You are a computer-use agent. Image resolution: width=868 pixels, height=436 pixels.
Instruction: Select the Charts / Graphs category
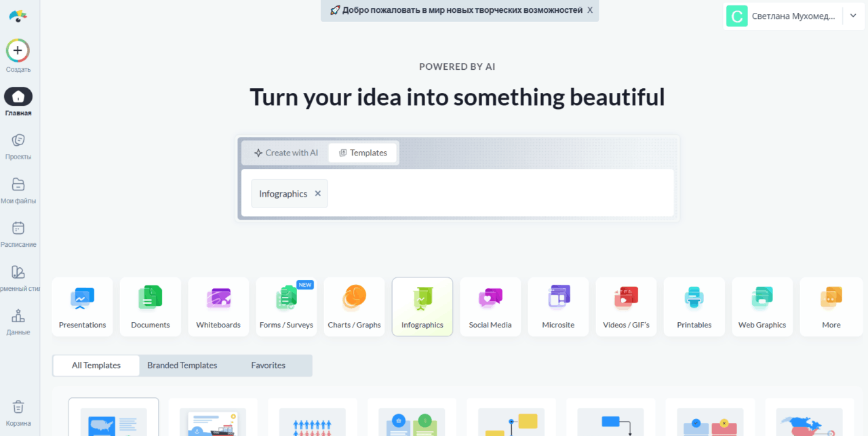[355, 306]
